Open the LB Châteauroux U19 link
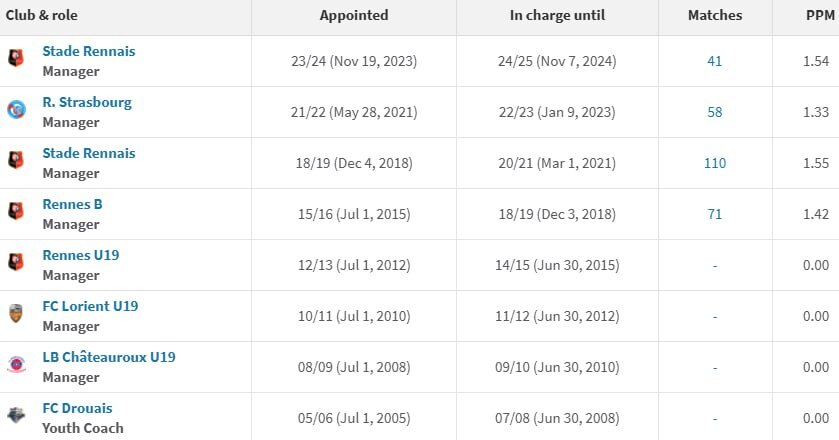The width and height of the screenshot is (839, 440). (x=109, y=357)
